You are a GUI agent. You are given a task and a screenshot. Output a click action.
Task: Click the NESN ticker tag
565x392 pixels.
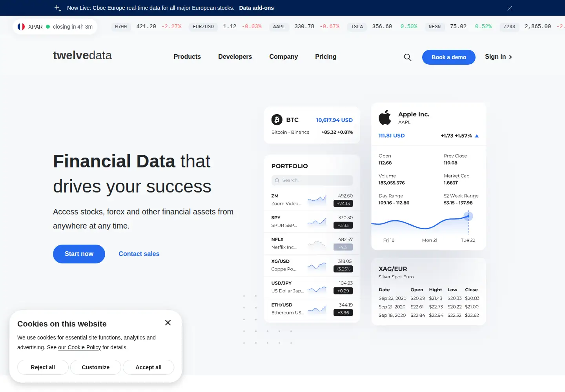(x=435, y=27)
